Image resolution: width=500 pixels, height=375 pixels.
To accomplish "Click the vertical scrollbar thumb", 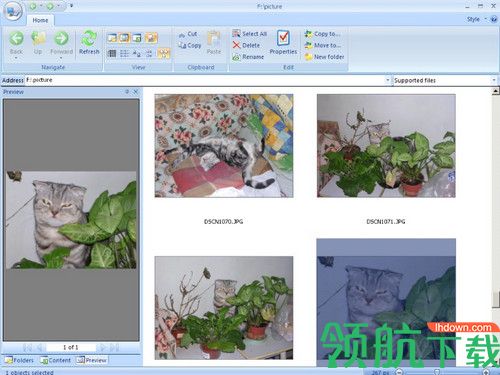I will 496,298.
